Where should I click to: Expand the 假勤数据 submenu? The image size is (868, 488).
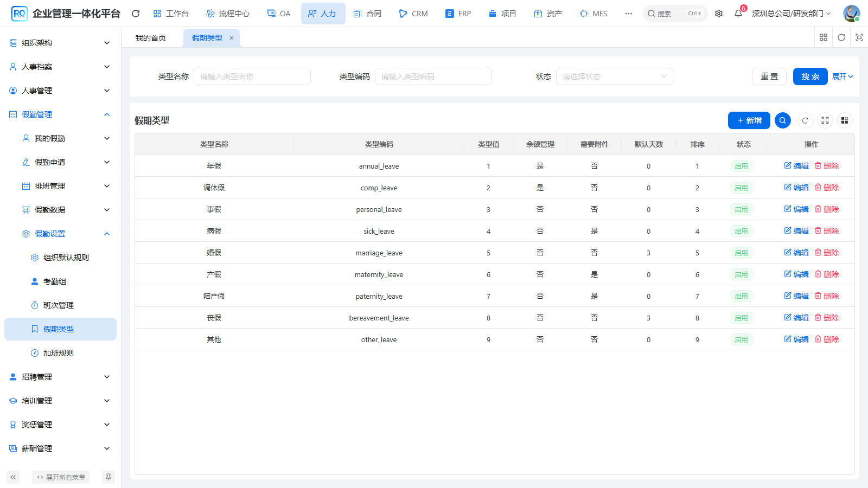pyautogui.click(x=60, y=210)
